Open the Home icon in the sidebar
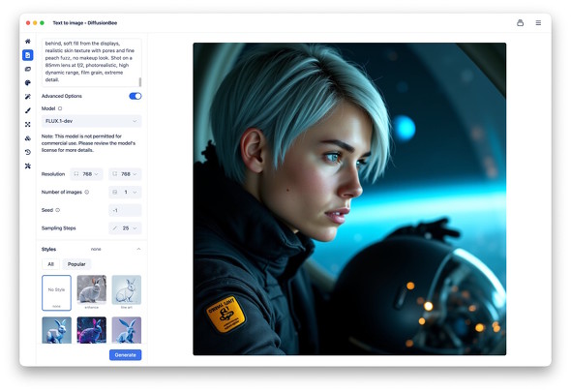571x392 pixels. pos(28,42)
